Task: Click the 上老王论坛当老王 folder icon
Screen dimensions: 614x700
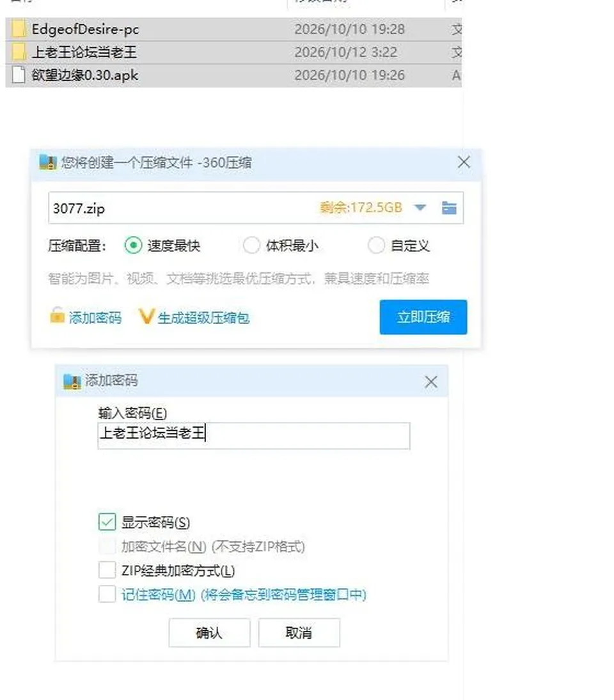Action: pos(19,52)
